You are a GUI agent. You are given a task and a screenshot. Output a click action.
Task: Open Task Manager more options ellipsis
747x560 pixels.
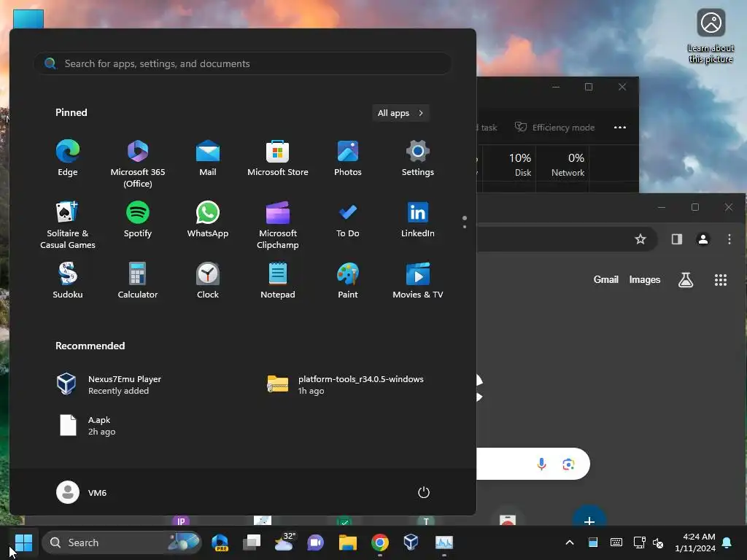[620, 127]
